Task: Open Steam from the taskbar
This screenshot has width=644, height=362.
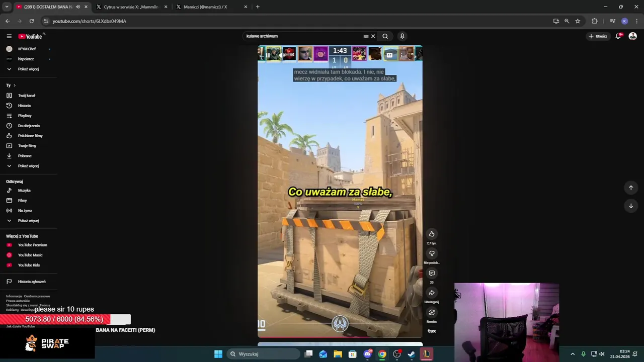Action: point(412,354)
